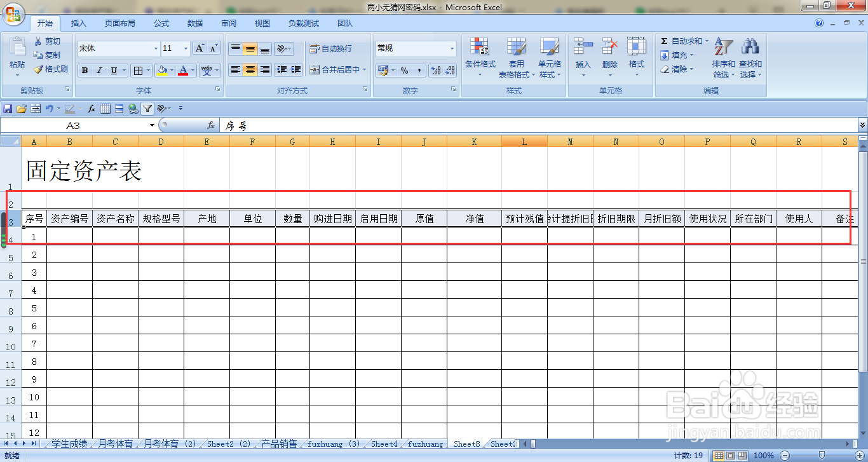Click the Format cells (格式) icon
This screenshot has height=462, width=868.
coord(636,47)
